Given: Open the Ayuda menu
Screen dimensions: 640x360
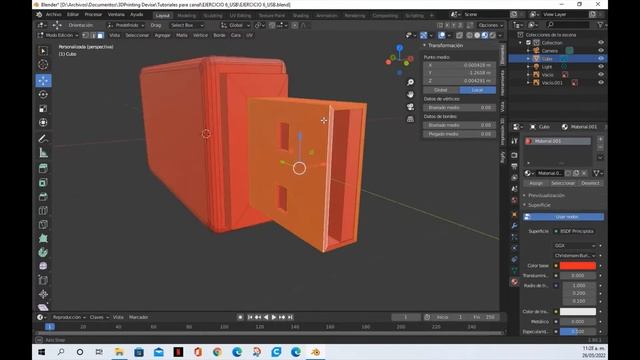Looking at the screenshot, I should pos(136,15).
